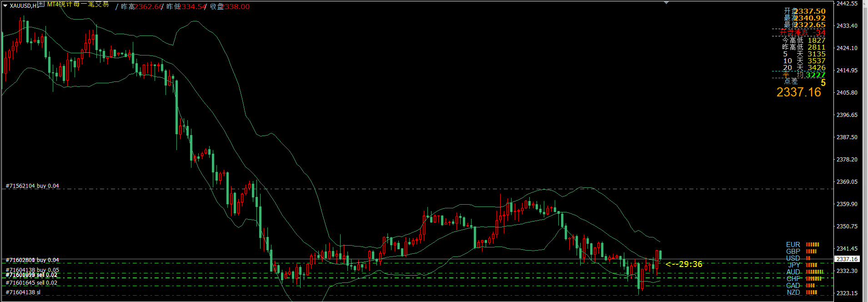
Task: Click the 点差 spread value 5
Action: click(x=823, y=82)
